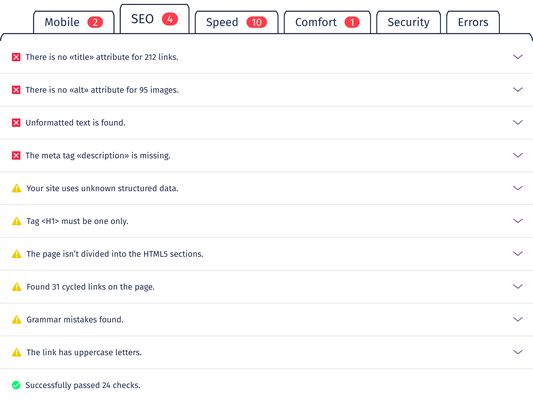Expand the 31 cycled links chevron
The height and width of the screenshot is (400, 533).
coord(518,286)
